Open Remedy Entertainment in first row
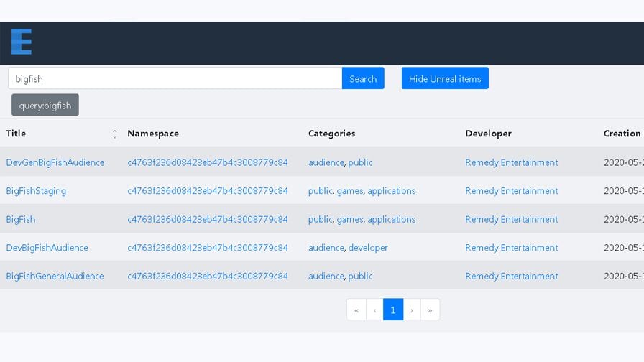 (x=512, y=162)
